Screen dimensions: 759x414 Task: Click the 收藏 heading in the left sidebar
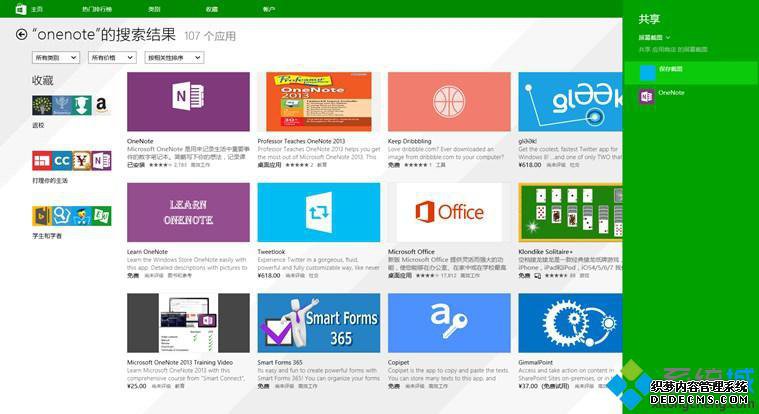tap(43, 80)
